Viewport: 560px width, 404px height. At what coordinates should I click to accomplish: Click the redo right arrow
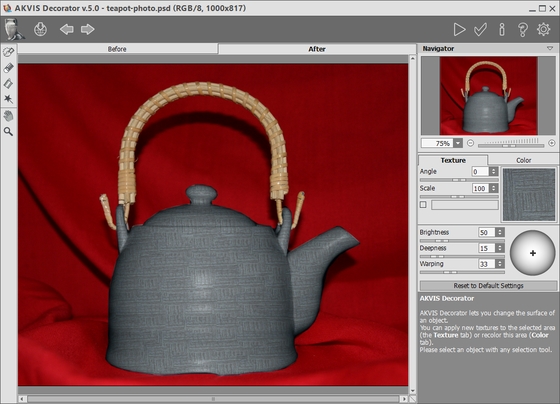(88, 29)
